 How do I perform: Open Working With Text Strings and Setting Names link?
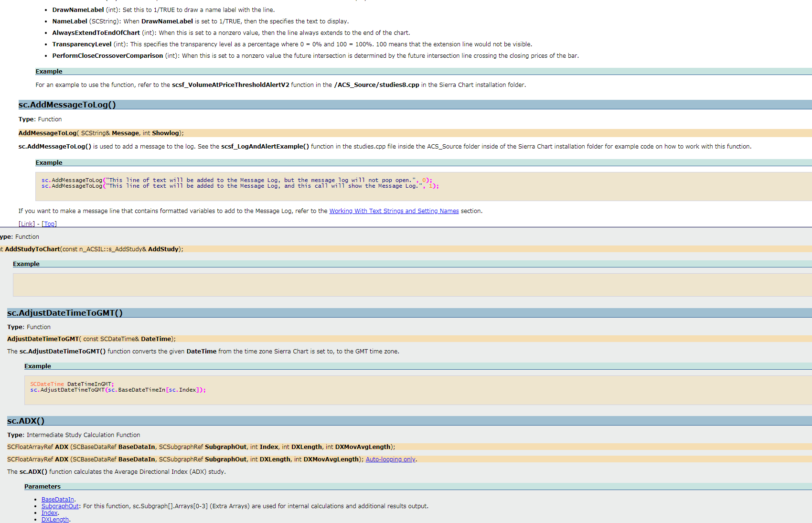point(394,211)
